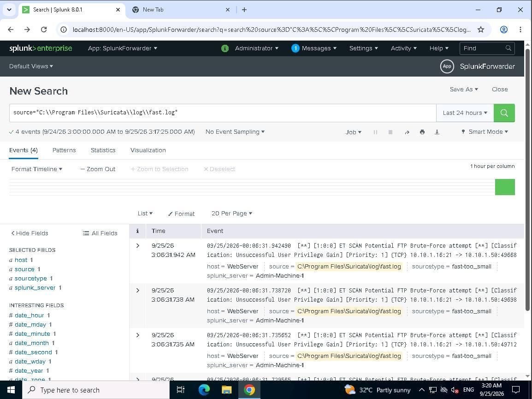Click the search query input

[223, 113]
